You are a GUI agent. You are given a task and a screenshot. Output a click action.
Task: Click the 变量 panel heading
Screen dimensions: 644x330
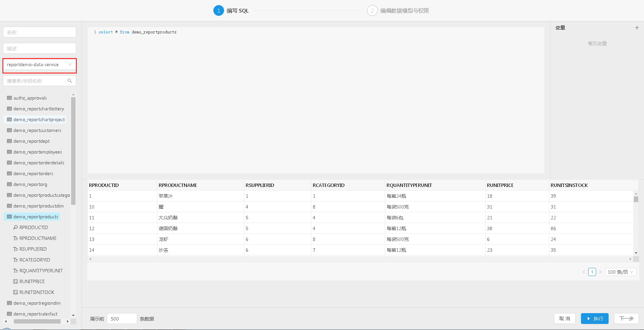[560, 28]
